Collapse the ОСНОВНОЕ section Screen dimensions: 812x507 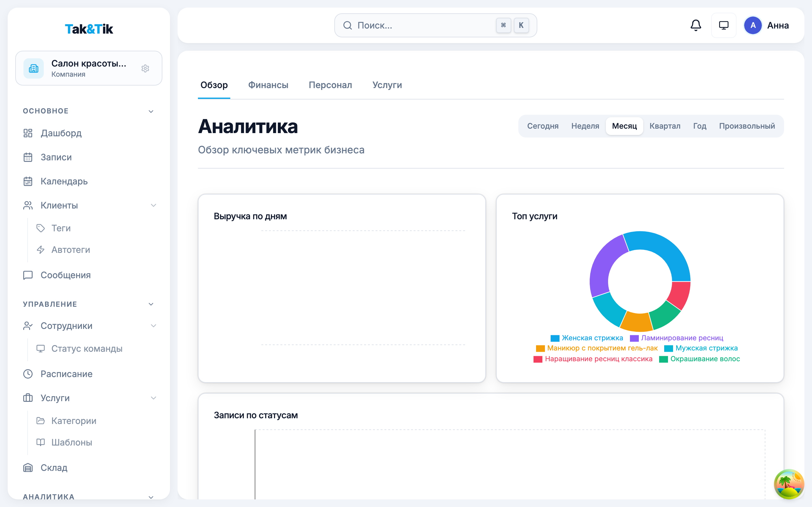151,111
